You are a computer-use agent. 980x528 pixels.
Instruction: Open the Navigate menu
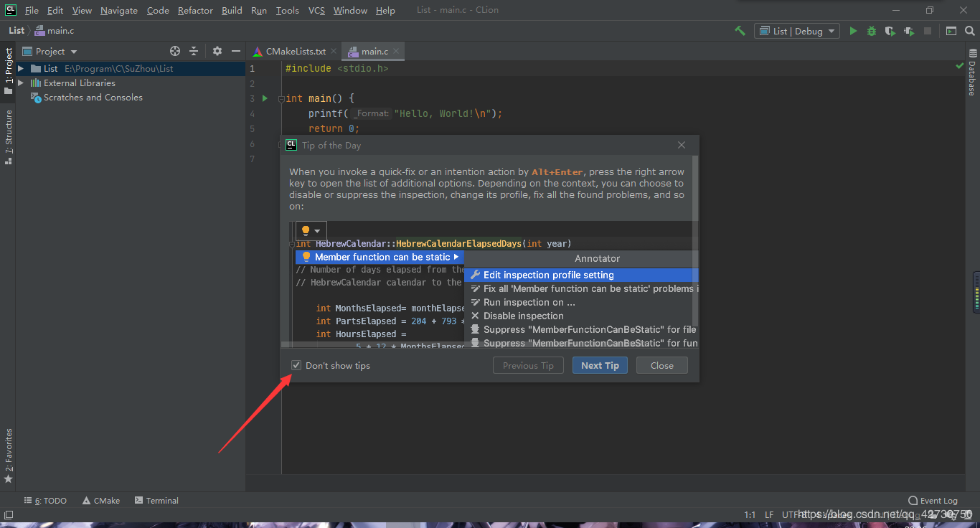pyautogui.click(x=120, y=11)
